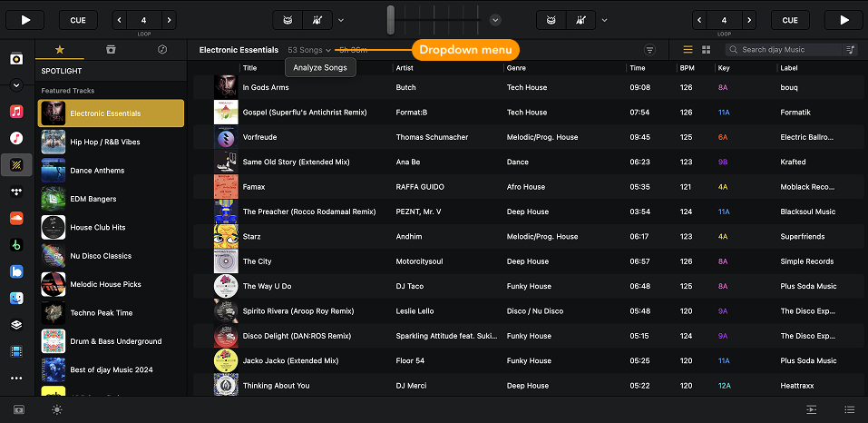Hit the right deck CUE button
This screenshot has height=423, width=868.
coord(790,20)
